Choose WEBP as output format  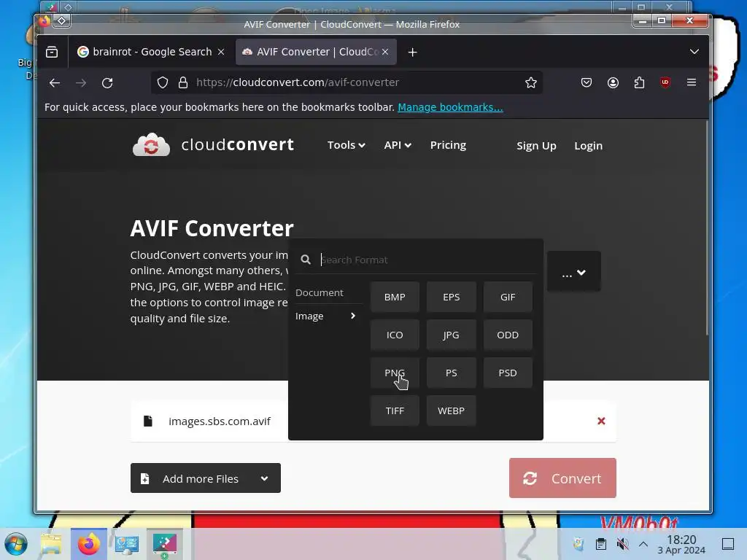coord(451,411)
